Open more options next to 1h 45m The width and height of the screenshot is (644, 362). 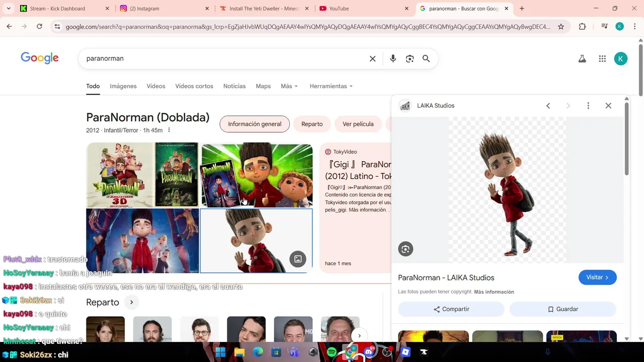click(169, 130)
